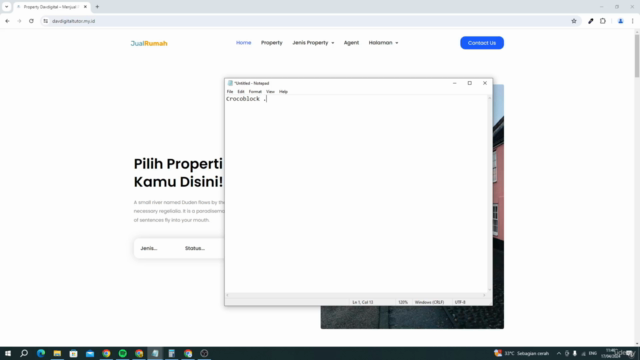Click the browser page vertical scrollbar thumb
Image resolution: width=640 pixels, height=360 pixels.
[x=637, y=56]
